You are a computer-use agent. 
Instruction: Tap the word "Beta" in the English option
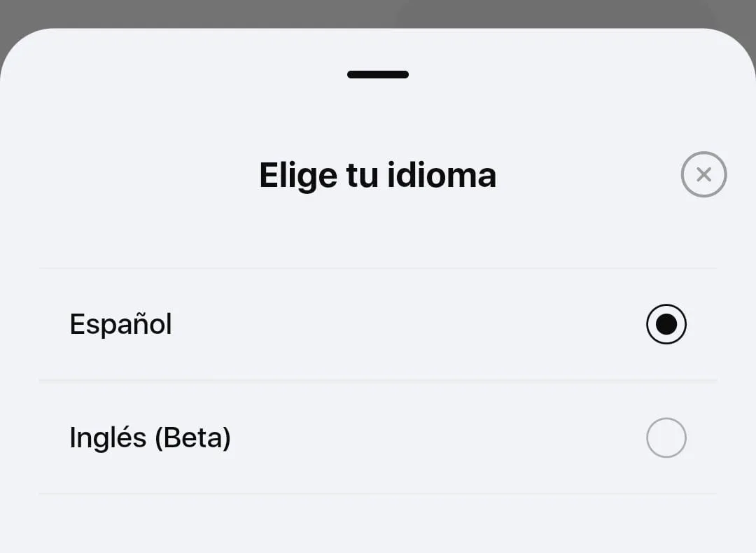[x=192, y=437]
